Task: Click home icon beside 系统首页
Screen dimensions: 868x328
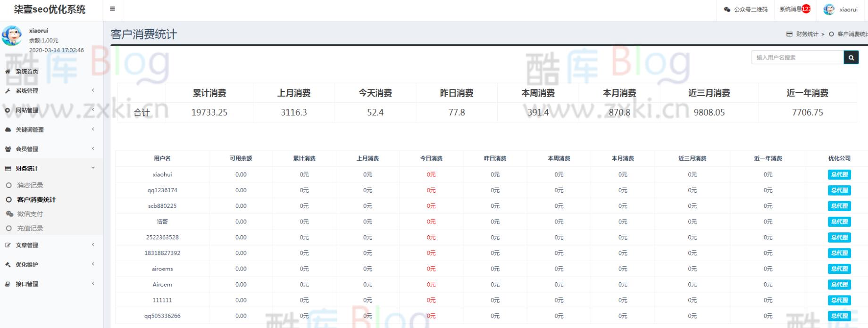Action: (x=8, y=72)
